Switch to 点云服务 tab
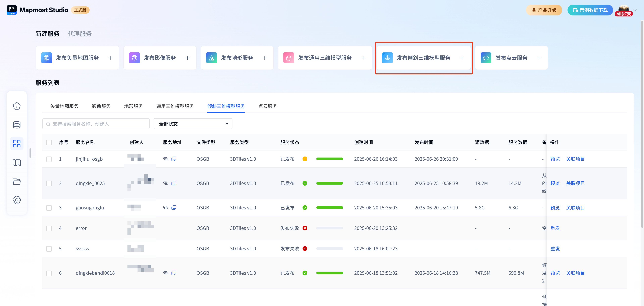Screen dimensions: 644x306 (267, 106)
